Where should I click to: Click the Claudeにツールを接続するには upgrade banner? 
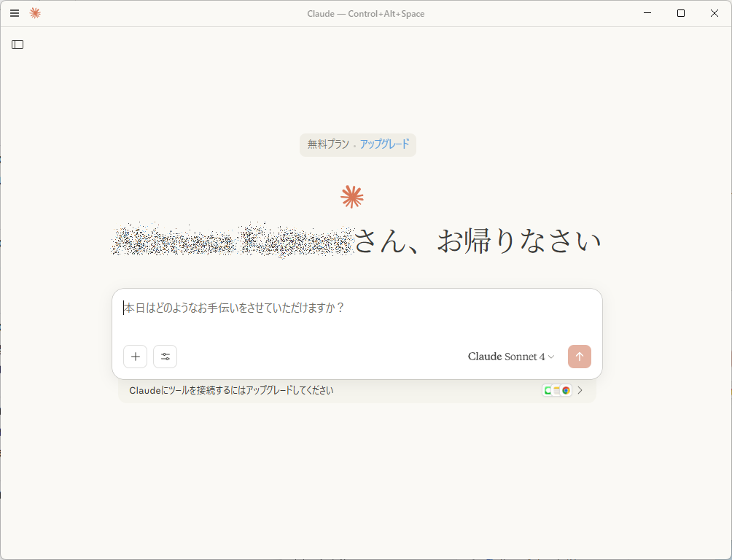(357, 390)
